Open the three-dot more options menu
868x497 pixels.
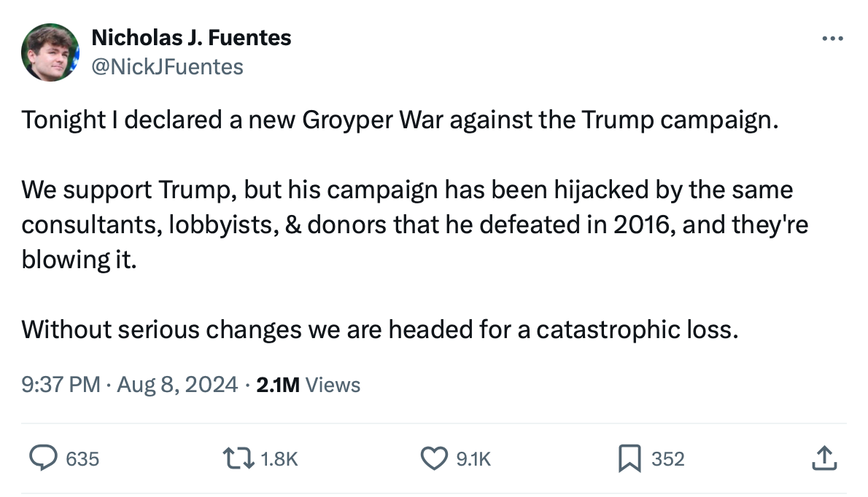(x=832, y=39)
